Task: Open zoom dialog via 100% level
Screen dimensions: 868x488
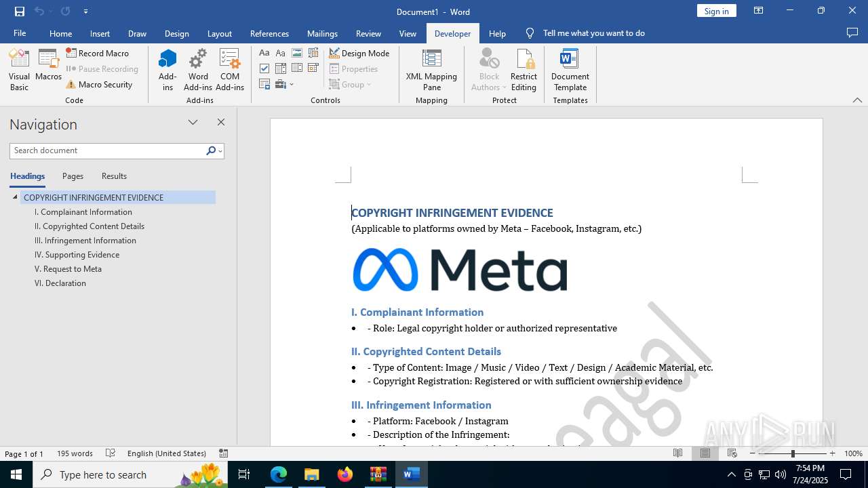Action: click(853, 453)
